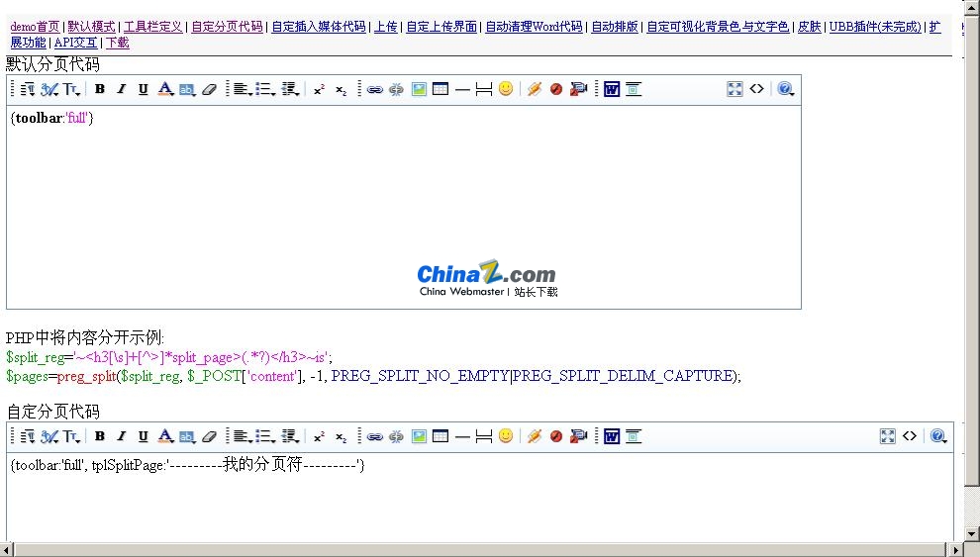Open the 工具栏定义 link
980x557 pixels.
(153, 27)
